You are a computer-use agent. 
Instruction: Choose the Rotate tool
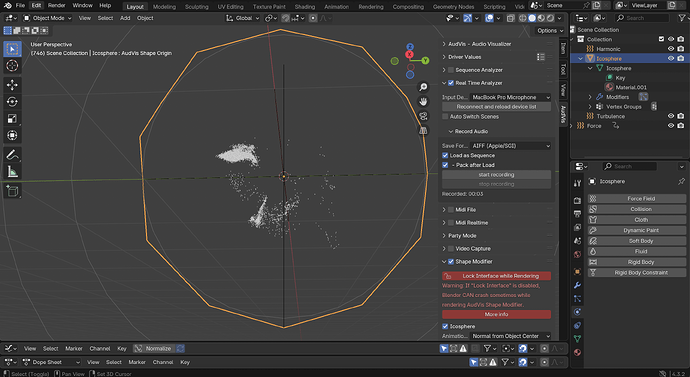tap(12, 102)
